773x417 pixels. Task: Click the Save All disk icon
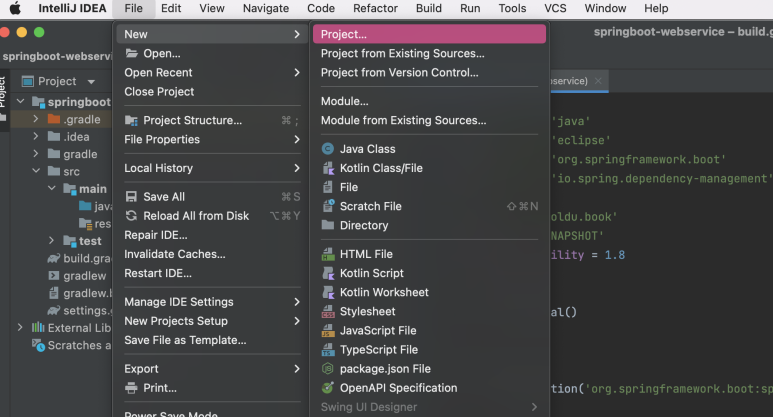[x=131, y=197]
